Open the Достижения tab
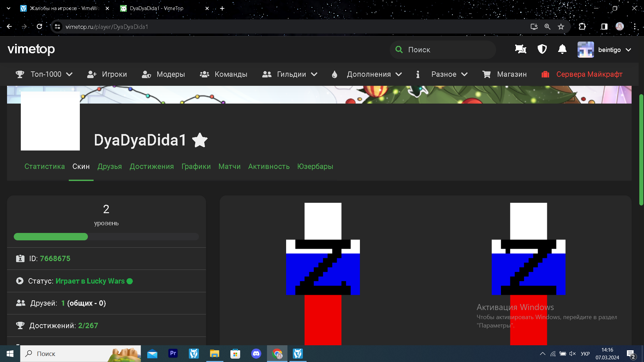Screen dimensions: 644x362 click(x=152, y=167)
